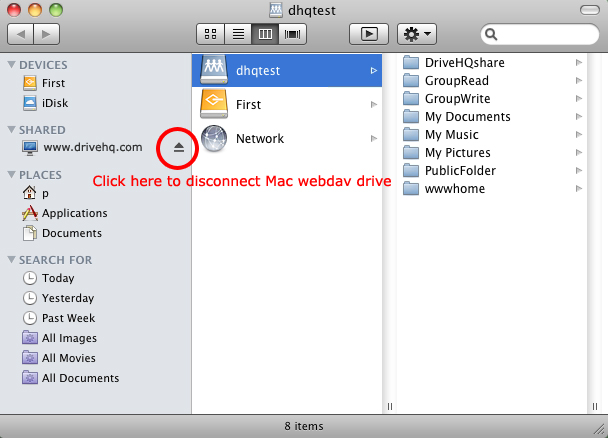Screen dimensions: 608x438
Task: Show Past Week search results
Action: [68, 318]
